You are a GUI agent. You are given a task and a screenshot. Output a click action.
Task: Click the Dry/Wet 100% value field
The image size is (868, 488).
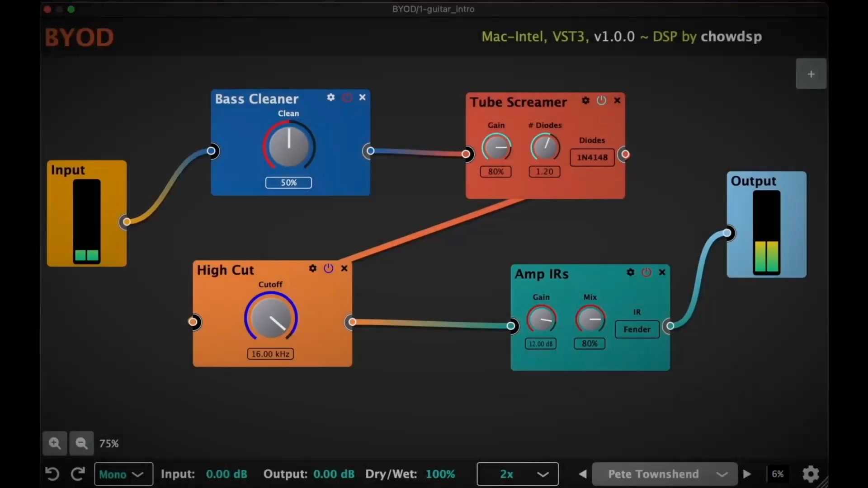click(440, 474)
